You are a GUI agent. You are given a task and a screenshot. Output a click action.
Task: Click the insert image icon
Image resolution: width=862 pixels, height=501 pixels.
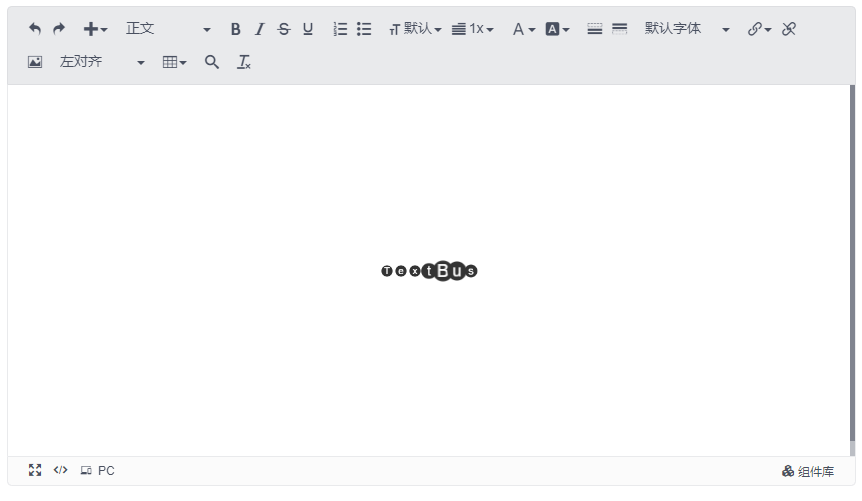click(x=35, y=62)
